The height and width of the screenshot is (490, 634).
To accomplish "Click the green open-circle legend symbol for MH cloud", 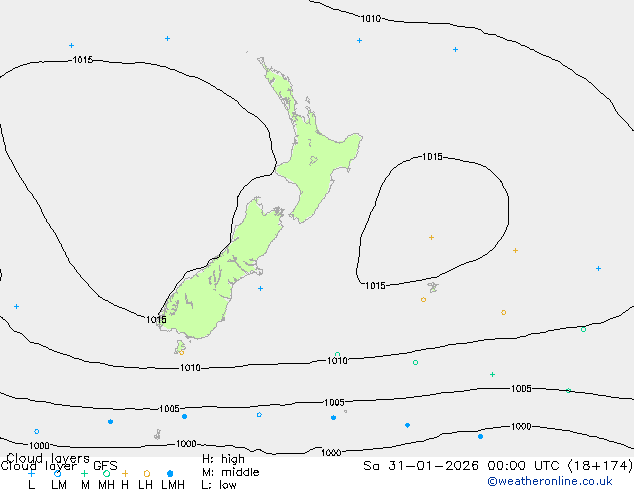I will [106, 473].
